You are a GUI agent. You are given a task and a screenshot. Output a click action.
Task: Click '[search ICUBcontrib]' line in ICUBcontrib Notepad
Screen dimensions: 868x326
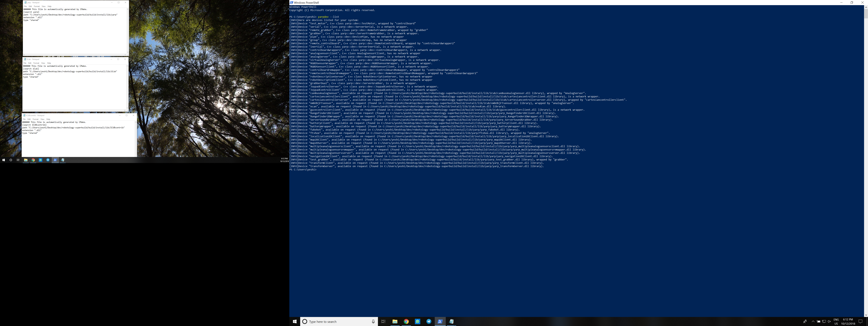[x=34, y=125]
